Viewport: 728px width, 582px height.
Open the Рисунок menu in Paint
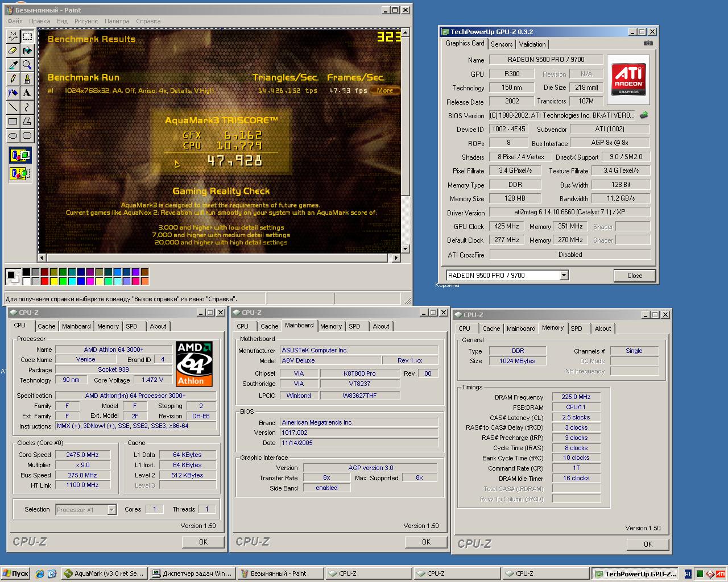tap(86, 21)
